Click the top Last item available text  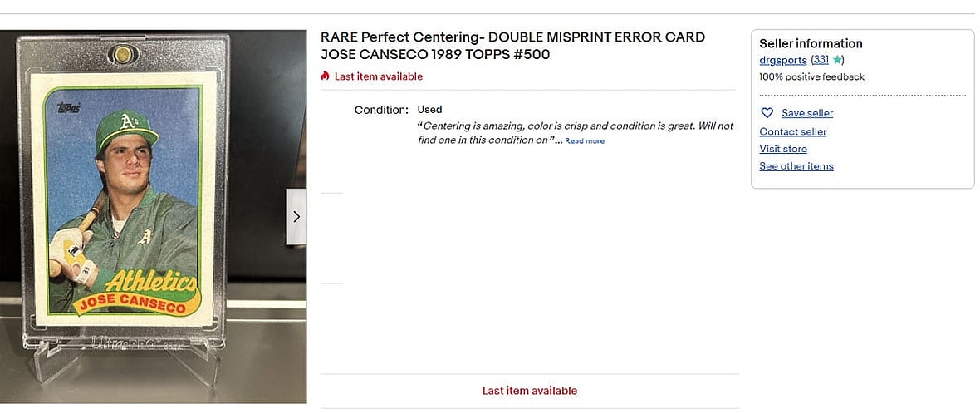tap(378, 76)
